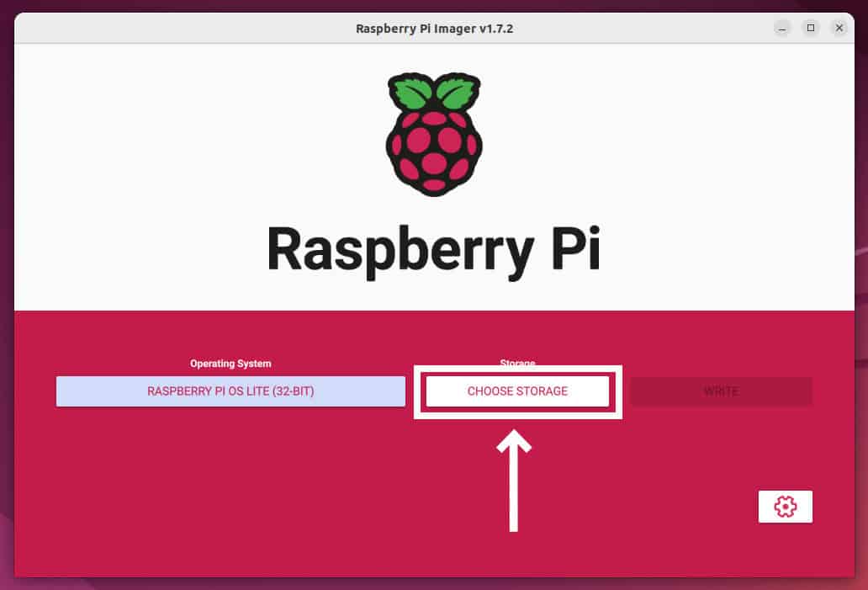Click the Raspberry Pi logo image
Screen dimensions: 868x590
(434, 133)
